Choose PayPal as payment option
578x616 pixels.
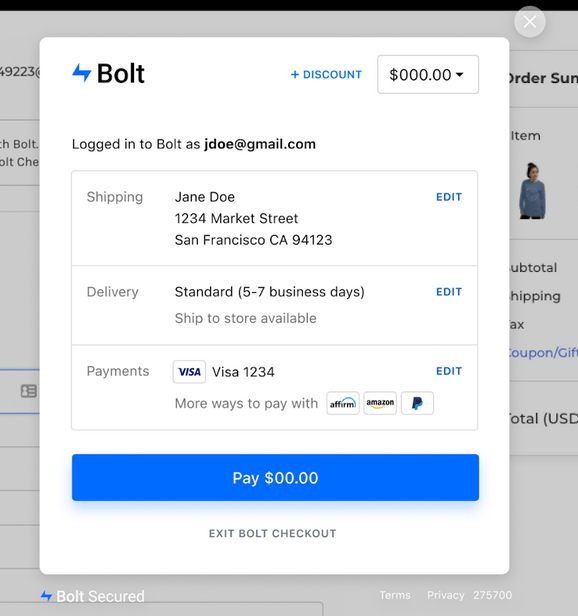[417, 403]
